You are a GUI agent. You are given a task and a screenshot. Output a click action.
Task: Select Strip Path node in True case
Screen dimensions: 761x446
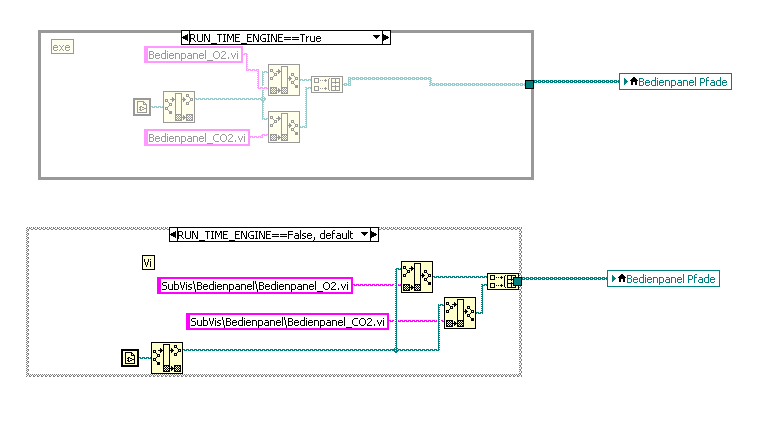[x=179, y=106]
